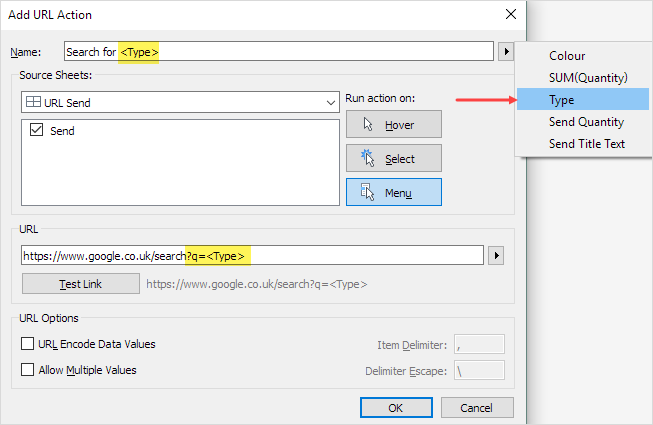The width and height of the screenshot is (653, 425).
Task: Tick the Send sheet checkbox
Action: coord(36,130)
